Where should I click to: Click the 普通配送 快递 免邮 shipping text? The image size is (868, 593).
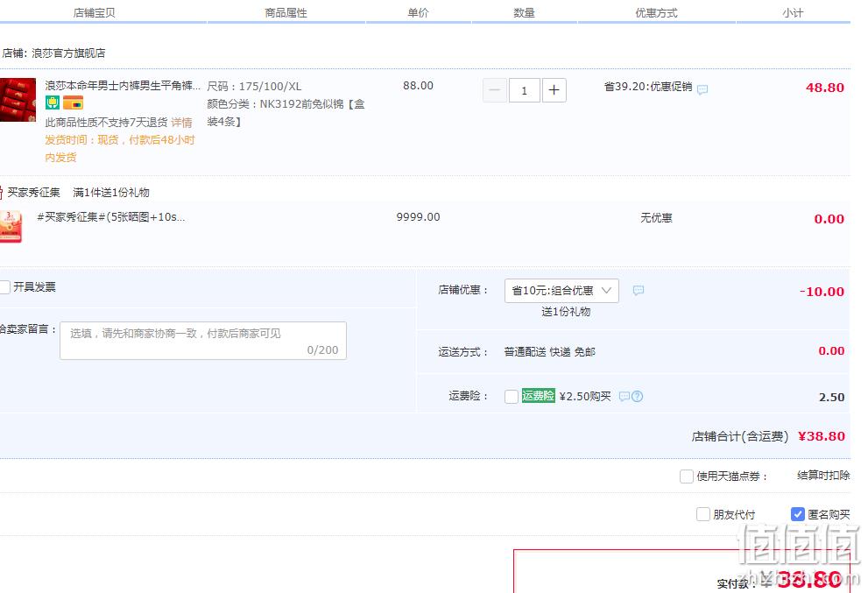[550, 352]
